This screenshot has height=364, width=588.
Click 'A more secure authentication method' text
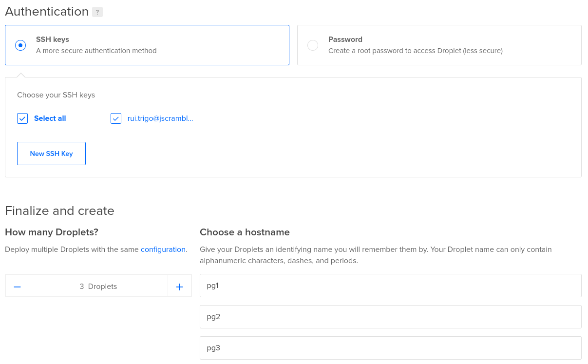[96, 51]
